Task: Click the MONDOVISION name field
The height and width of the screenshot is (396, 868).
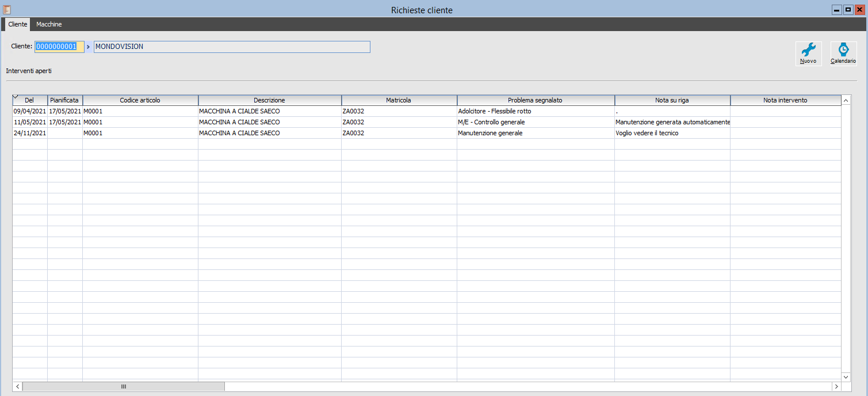Action: point(232,47)
